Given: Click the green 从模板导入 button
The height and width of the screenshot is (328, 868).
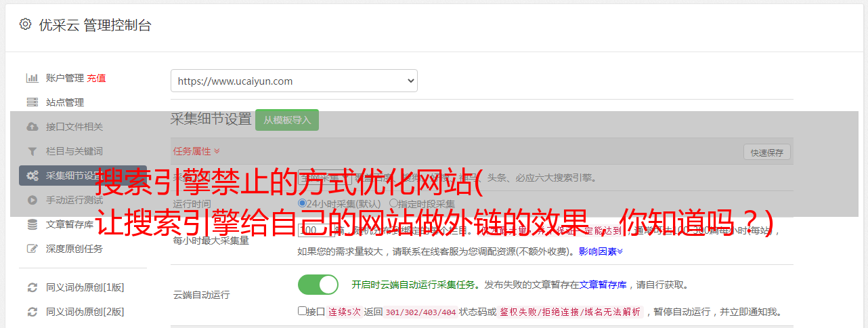Looking at the screenshot, I should (287, 120).
